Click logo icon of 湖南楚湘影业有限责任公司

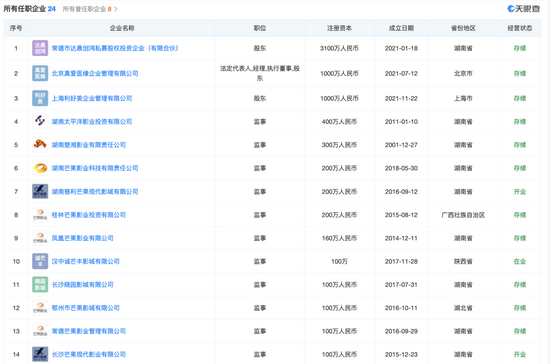(x=40, y=144)
